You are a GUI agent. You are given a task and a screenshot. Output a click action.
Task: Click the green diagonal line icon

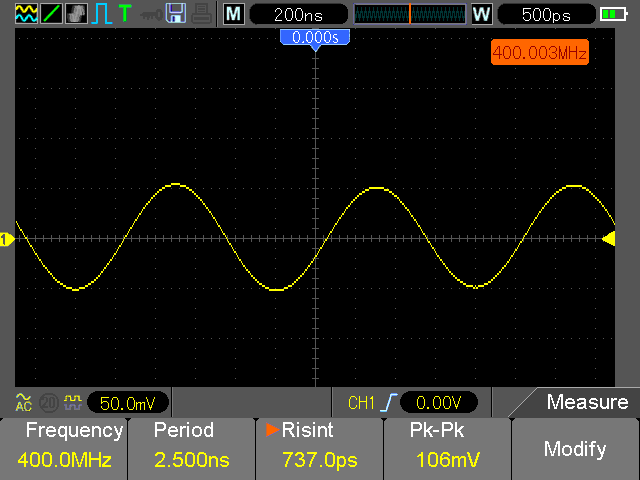coord(51,13)
